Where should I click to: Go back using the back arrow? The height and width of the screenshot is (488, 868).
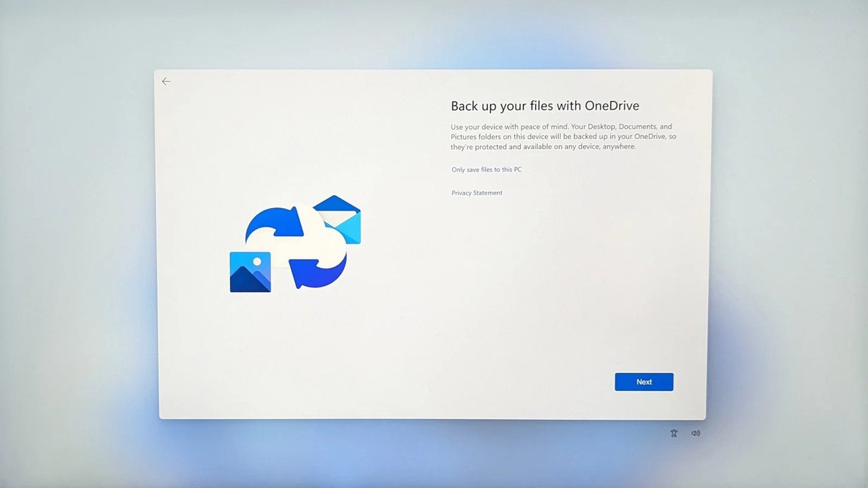tap(166, 81)
